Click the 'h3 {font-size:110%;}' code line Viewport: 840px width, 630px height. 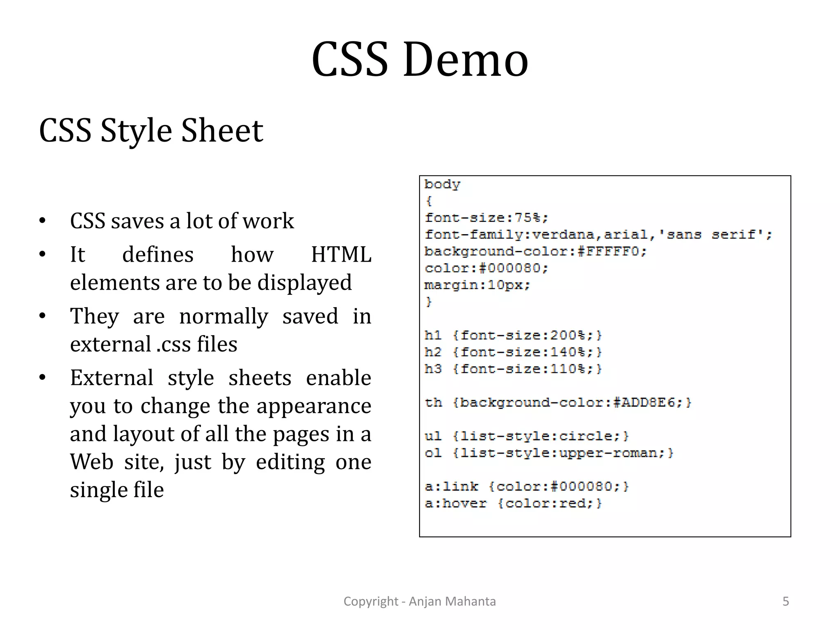point(513,369)
